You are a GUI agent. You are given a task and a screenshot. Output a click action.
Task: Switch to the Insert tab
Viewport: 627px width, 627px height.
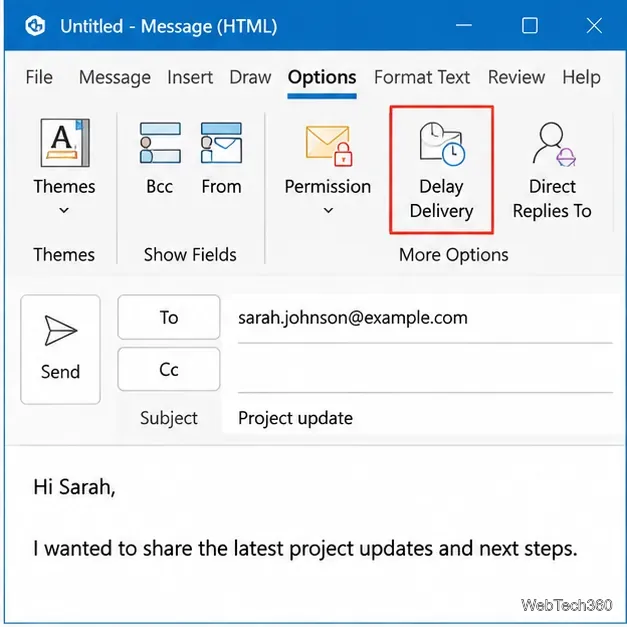point(190,77)
